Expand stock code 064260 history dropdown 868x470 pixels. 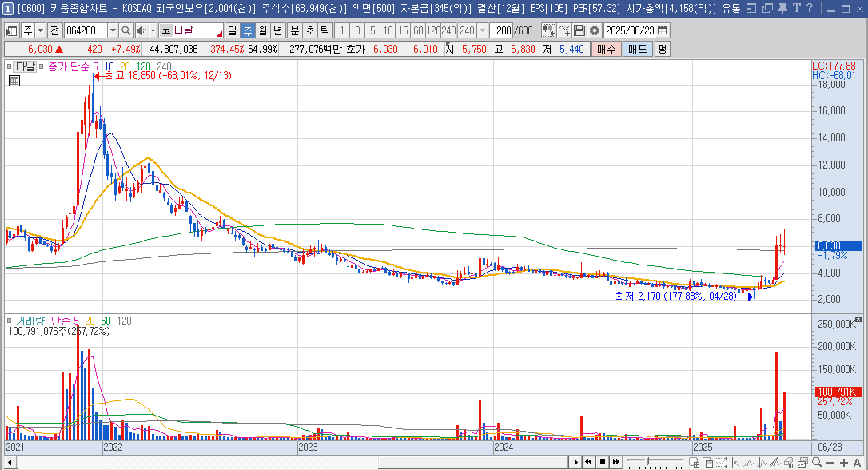coord(113,30)
